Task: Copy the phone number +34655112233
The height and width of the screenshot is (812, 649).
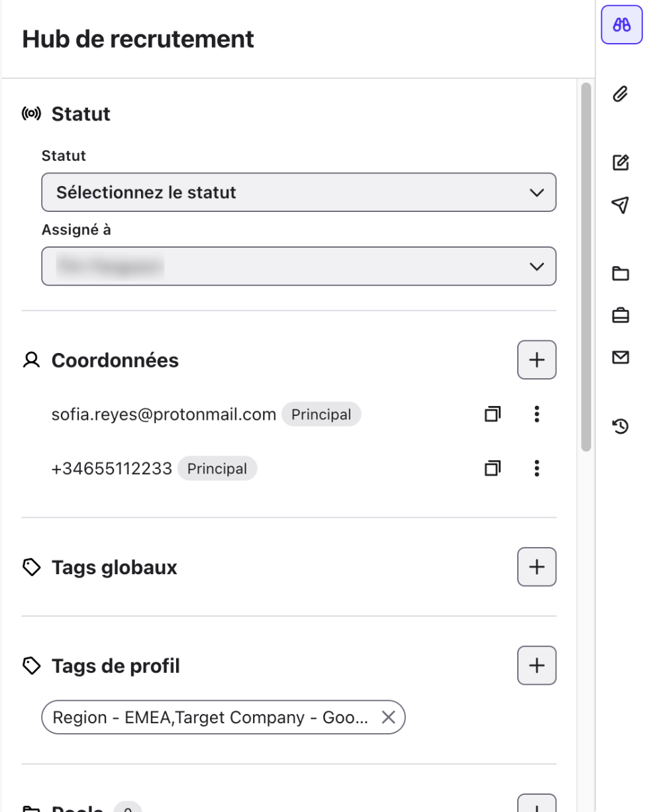Action: click(492, 469)
